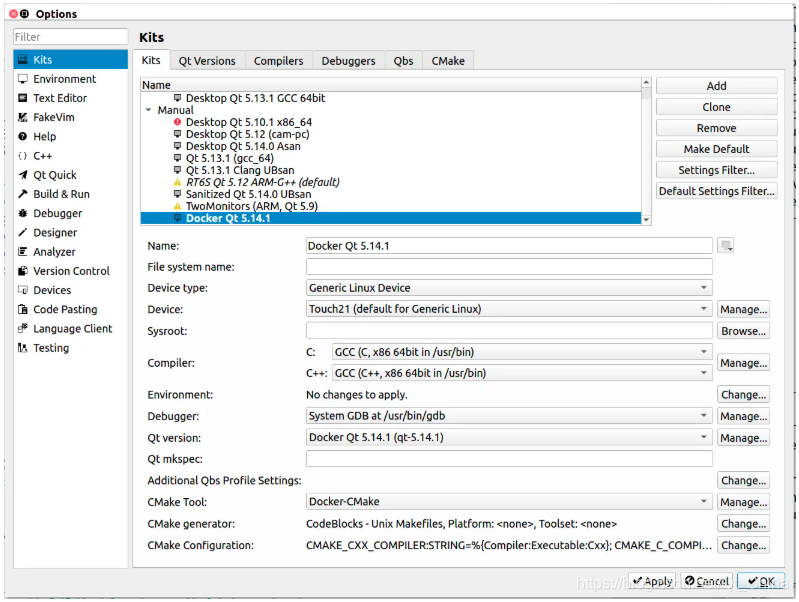
Task: Click the kit Name input field
Action: (x=509, y=246)
